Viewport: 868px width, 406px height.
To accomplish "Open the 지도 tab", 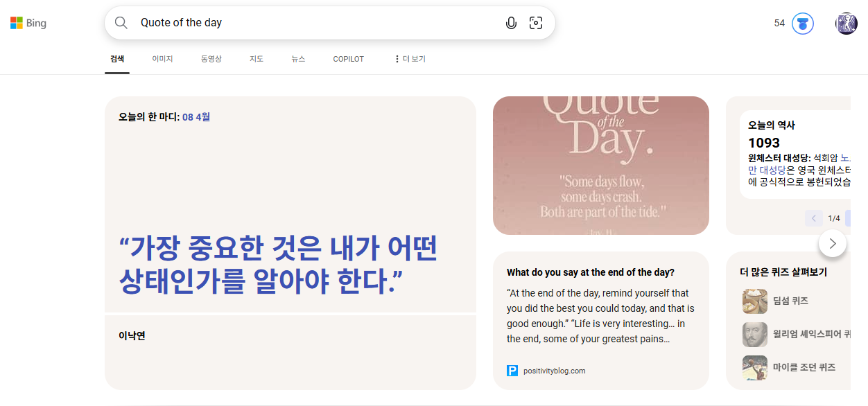I will click(257, 59).
